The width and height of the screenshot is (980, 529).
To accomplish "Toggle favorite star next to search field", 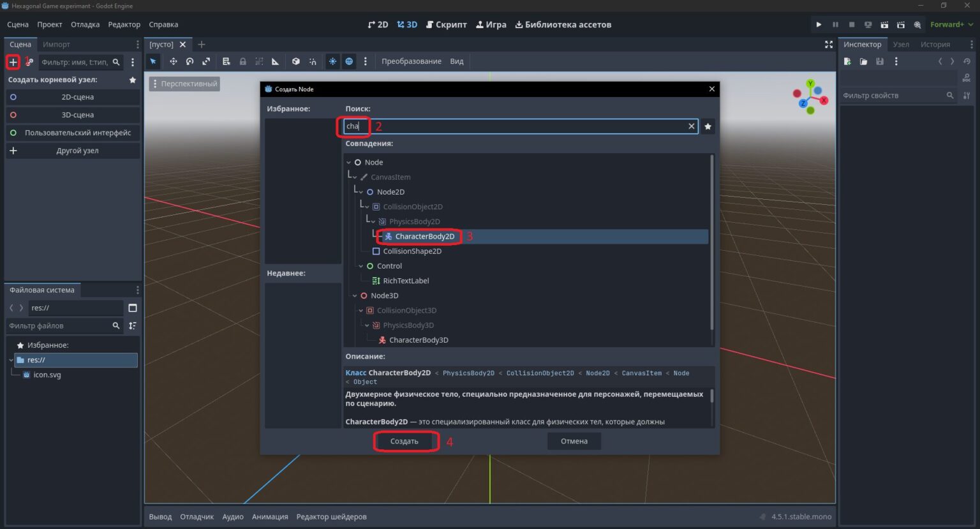I will [708, 126].
